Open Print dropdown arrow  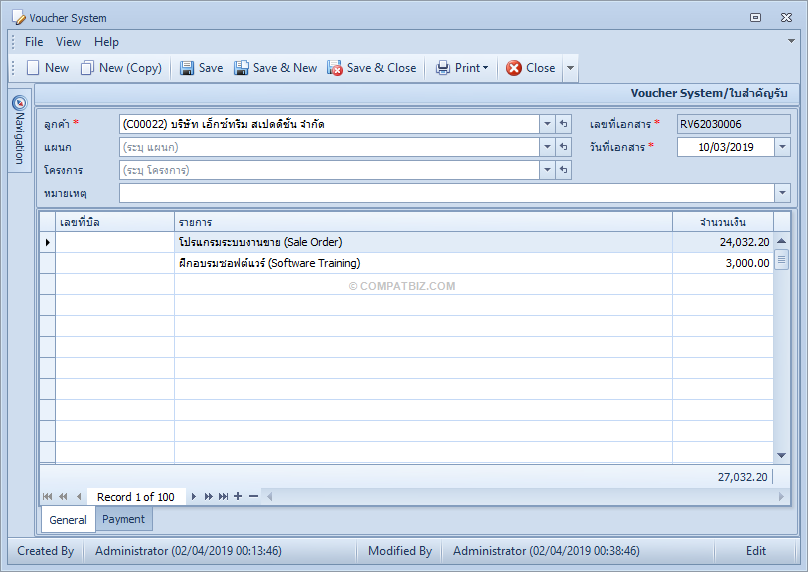[485, 68]
